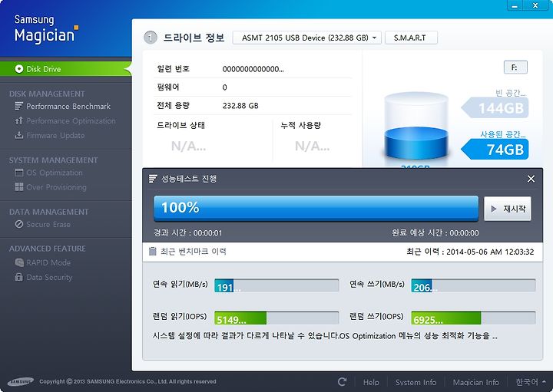Click the 100% benchmark progress bar
The height and width of the screenshot is (392, 553).
pos(316,208)
